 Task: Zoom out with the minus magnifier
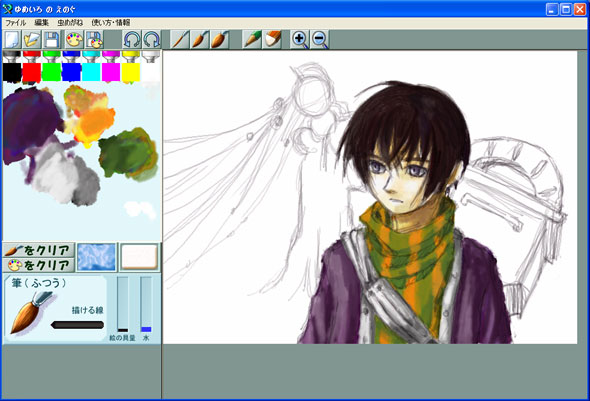320,39
